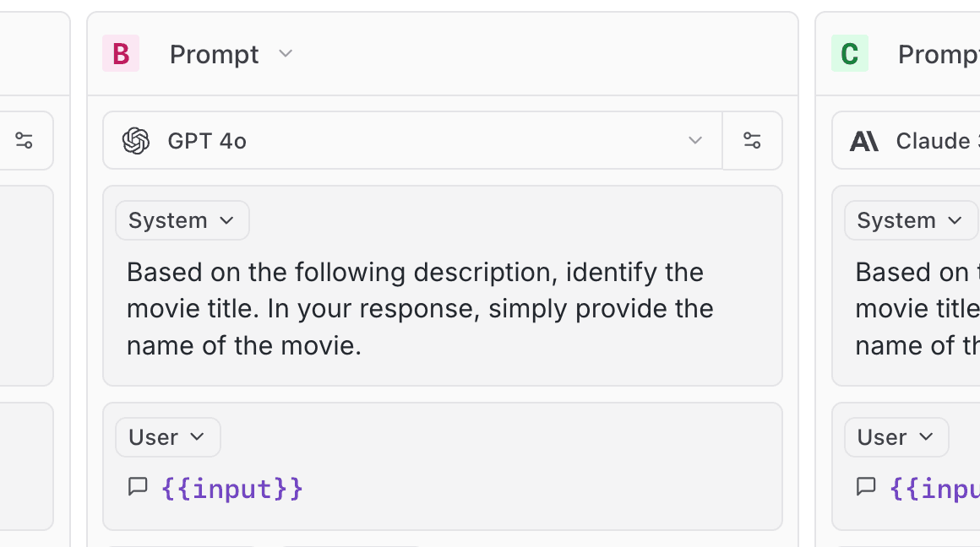Expand the Prompt B title chevron

click(286, 54)
